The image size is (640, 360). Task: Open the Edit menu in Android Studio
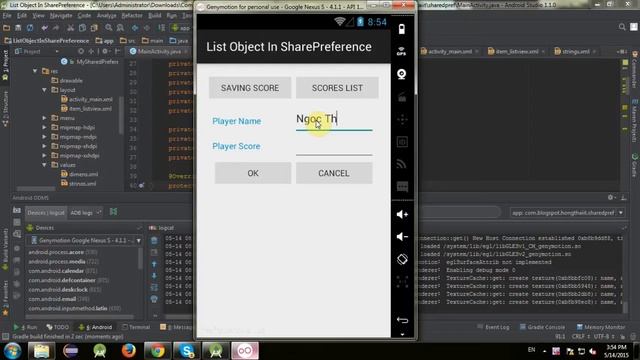pyautogui.click(x=22, y=16)
